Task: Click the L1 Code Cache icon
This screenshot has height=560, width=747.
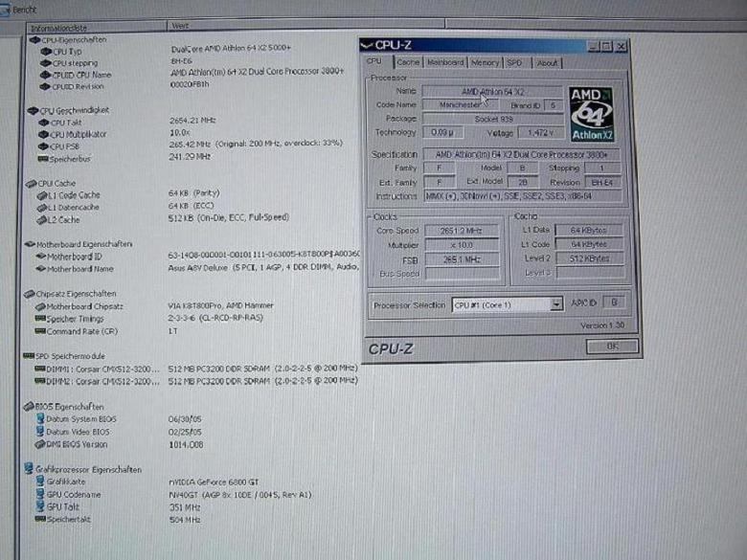Action: click(42, 195)
